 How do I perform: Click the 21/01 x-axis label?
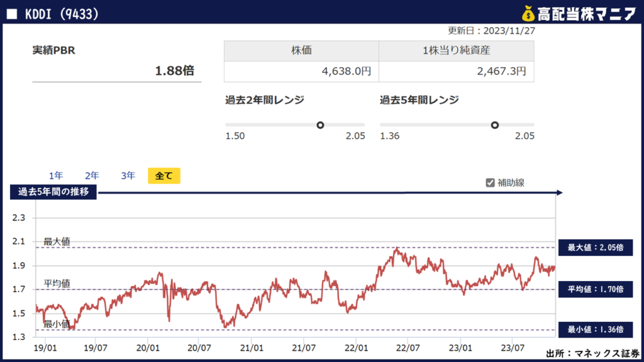(252, 348)
